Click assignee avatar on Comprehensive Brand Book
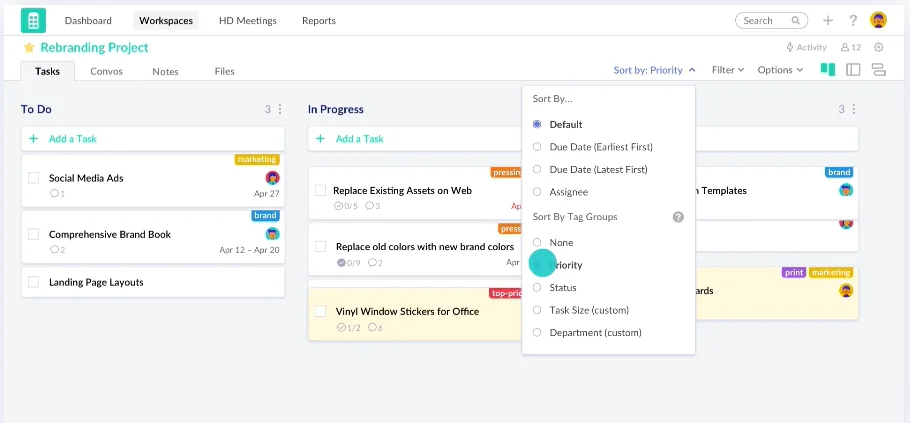Screen dimensions: 910x423 [x=273, y=234]
